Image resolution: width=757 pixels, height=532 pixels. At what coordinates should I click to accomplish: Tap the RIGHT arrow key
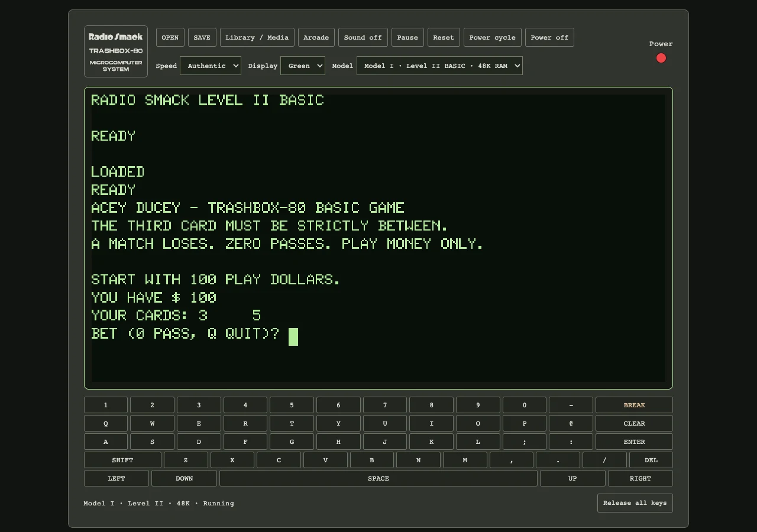coord(640,478)
